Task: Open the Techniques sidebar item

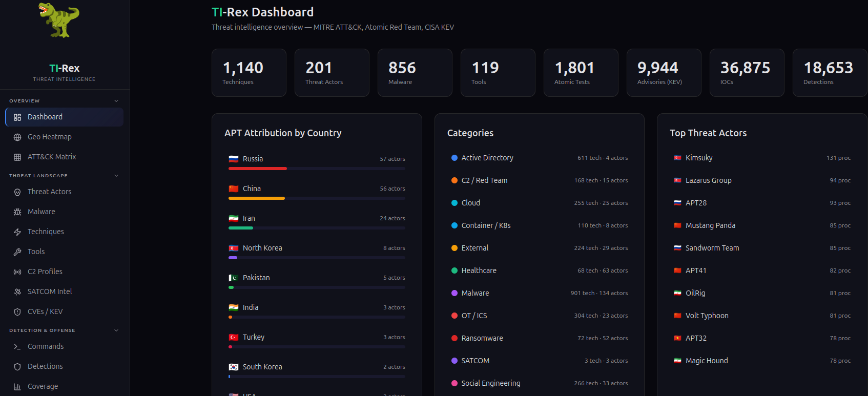Action: point(65,232)
